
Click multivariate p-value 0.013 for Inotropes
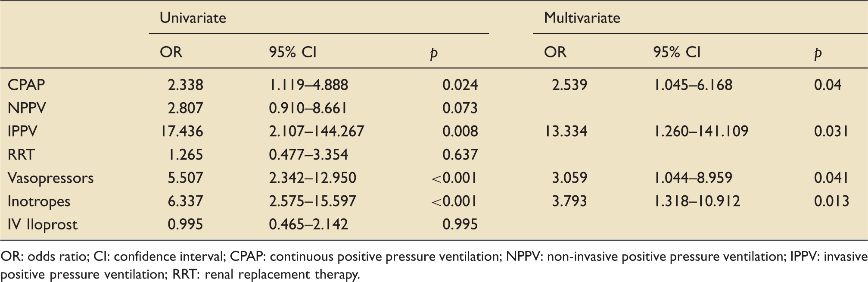click(x=831, y=201)
